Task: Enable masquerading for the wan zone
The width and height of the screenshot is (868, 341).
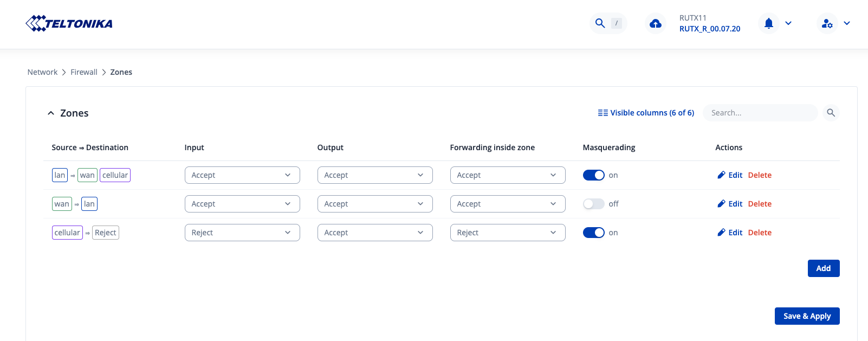Action: (593, 204)
